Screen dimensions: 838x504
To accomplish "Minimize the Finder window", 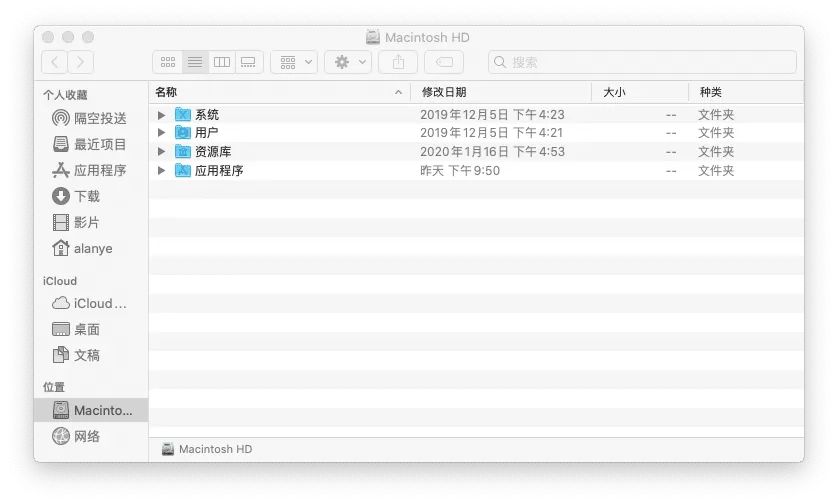I will [x=68, y=37].
